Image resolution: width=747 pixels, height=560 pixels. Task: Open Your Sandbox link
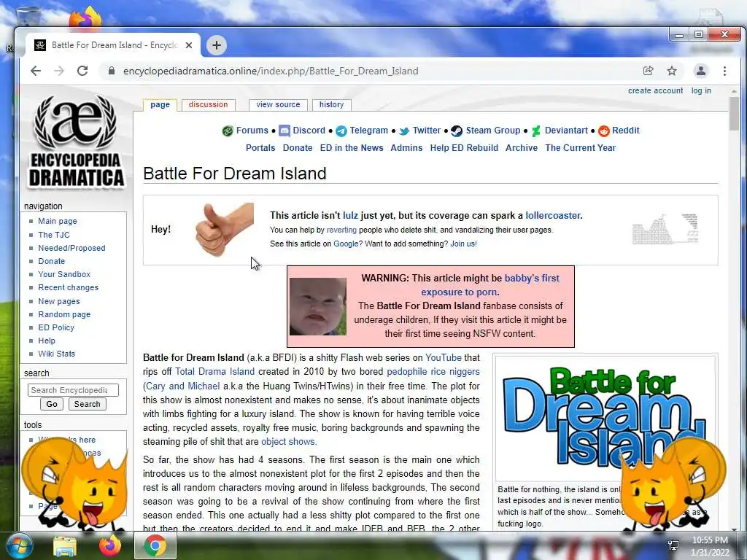[x=64, y=274]
